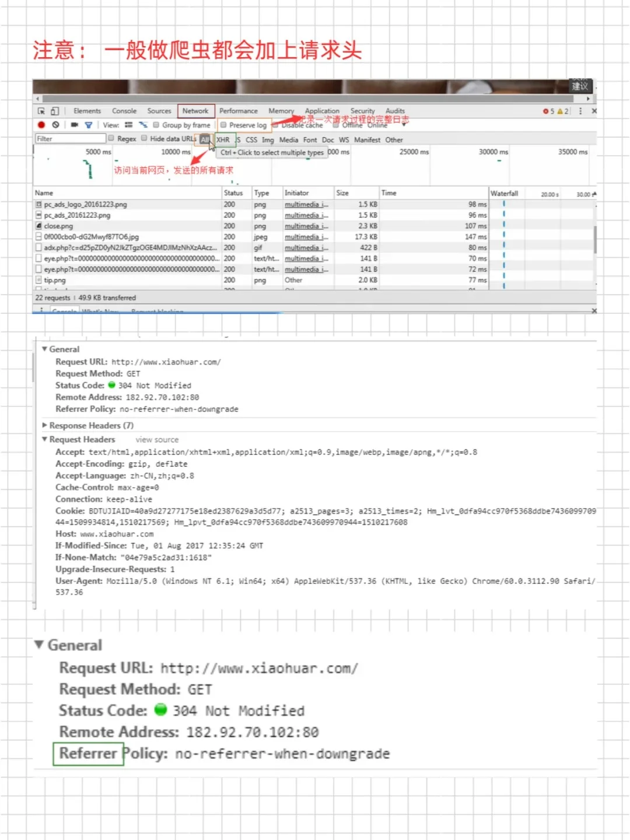
Task: Click the red error count indicator
Action: pos(548,111)
